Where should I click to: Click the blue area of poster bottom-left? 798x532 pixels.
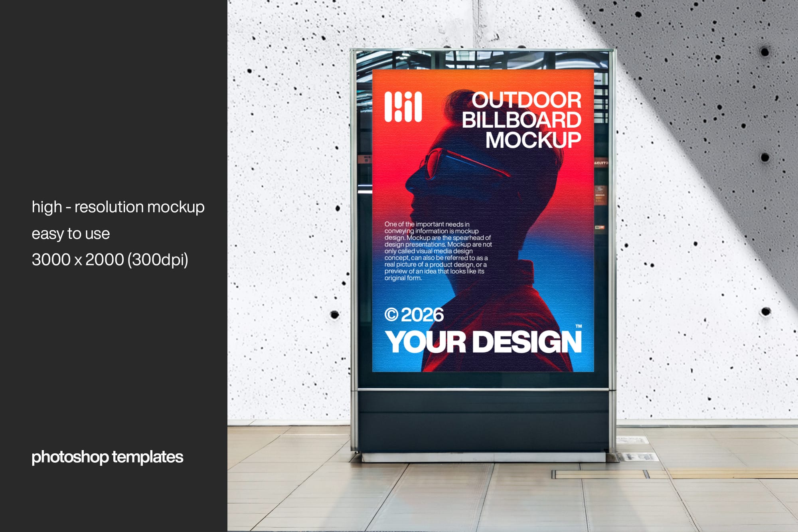(393, 363)
